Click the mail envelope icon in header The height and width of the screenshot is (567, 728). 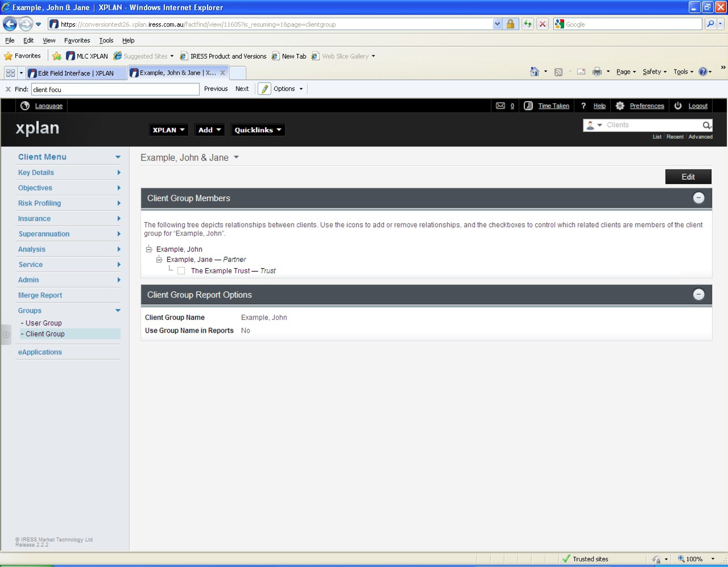click(500, 106)
